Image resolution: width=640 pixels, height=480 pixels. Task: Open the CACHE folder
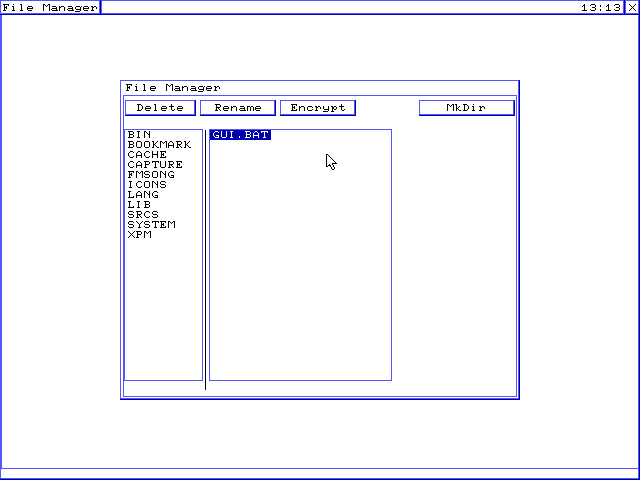click(147, 155)
